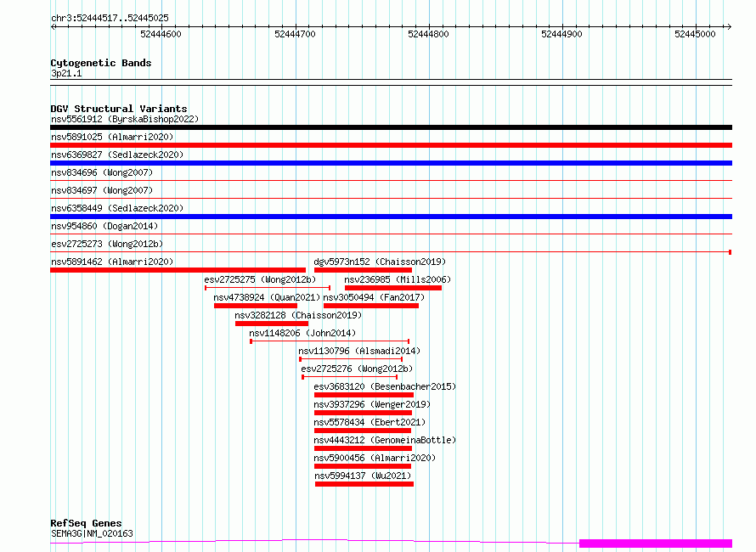Click the nsv1130796 thin variant line
756x552 pixels.
(351, 359)
